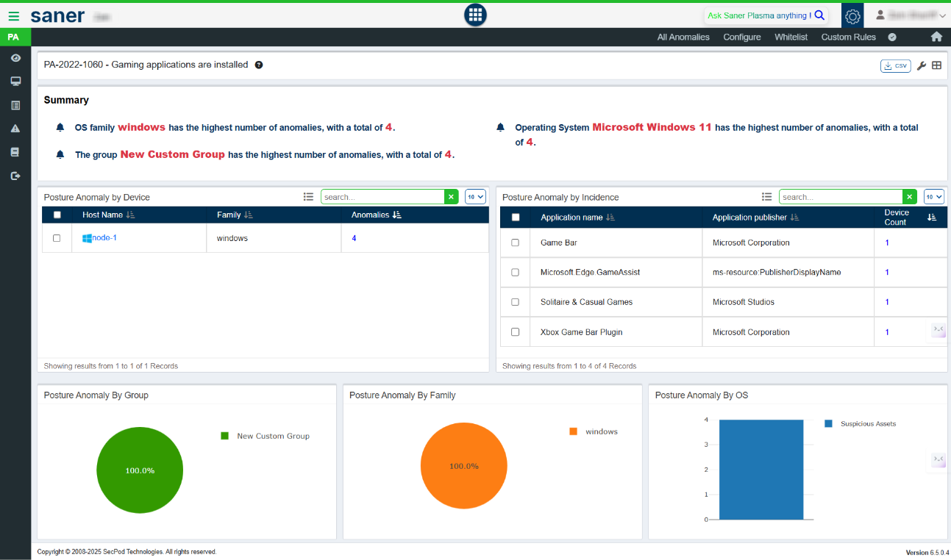
Task: Click device count 1 for Xbox Game Bar Plugin
Action: click(887, 332)
